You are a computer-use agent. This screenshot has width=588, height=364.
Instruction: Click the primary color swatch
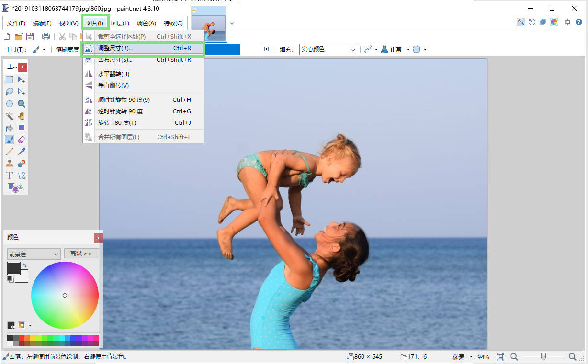tap(13, 268)
